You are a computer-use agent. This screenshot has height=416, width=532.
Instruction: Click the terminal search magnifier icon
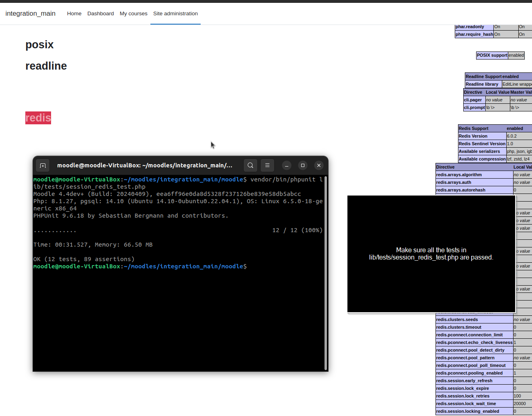[251, 165]
